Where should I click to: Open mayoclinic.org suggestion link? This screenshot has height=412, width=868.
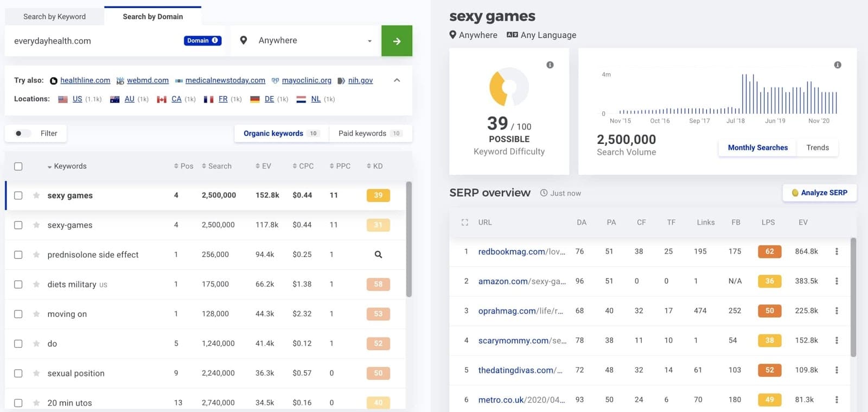(307, 80)
